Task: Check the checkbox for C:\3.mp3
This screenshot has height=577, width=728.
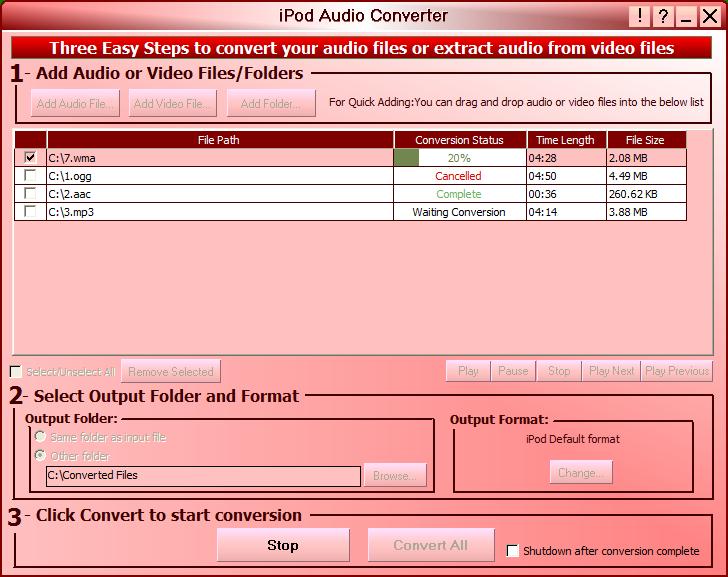Action: click(30, 212)
